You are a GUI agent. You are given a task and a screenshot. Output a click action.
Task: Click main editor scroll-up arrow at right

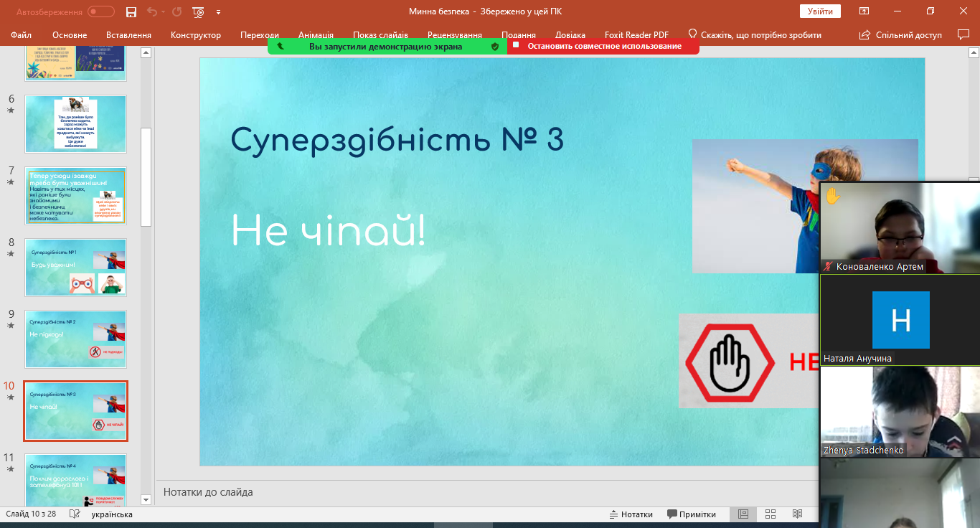(x=974, y=52)
